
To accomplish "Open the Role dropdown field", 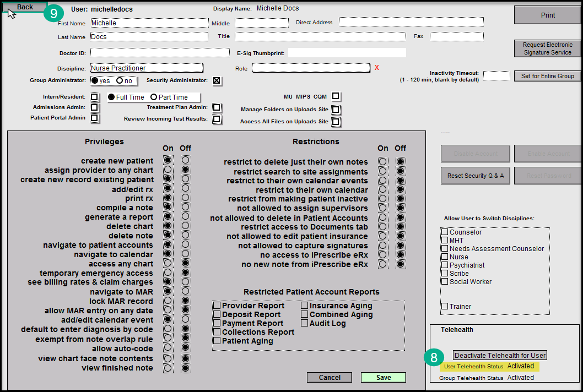I will 311,68.
